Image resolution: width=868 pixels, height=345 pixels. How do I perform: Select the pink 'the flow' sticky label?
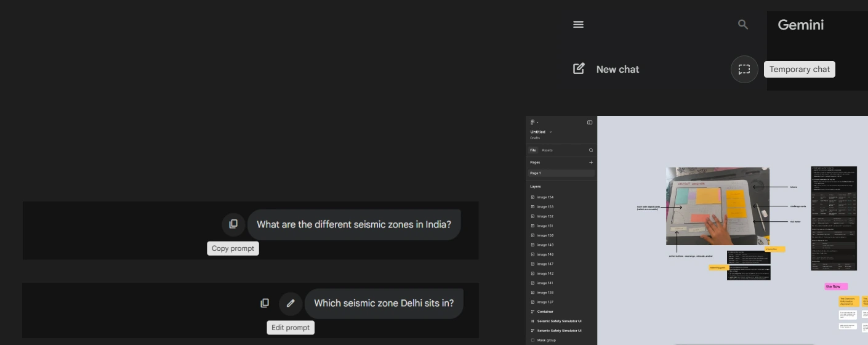[x=836, y=286]
